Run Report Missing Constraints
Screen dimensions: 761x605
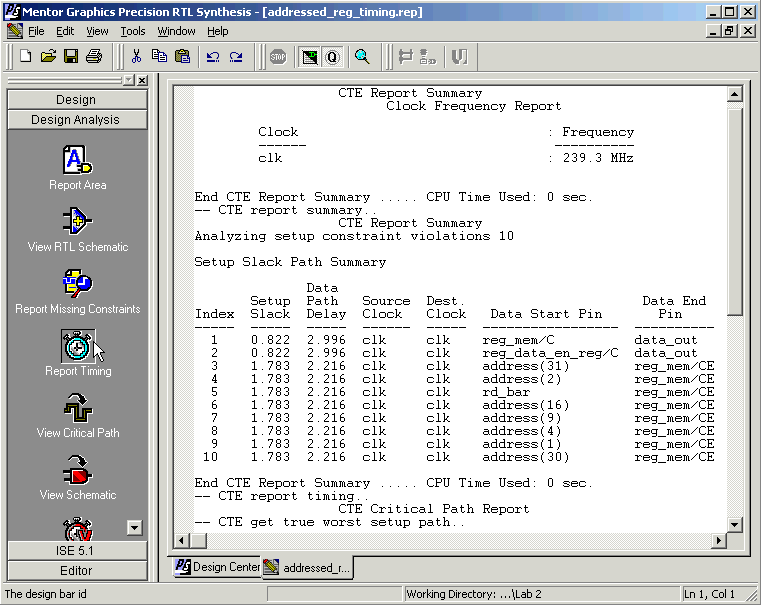[x=78, y=292]
